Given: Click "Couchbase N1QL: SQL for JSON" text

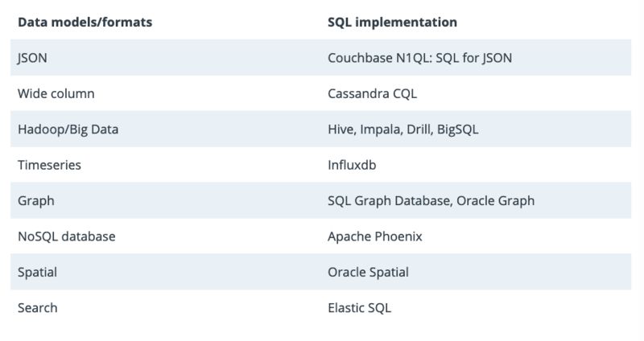Looking at the screenshot, I should [419, 58].
